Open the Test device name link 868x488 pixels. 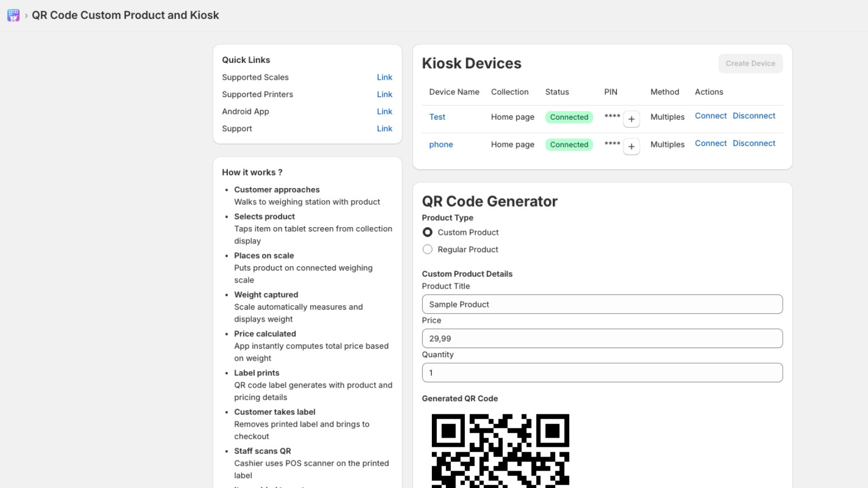click(x=437, y=117)
